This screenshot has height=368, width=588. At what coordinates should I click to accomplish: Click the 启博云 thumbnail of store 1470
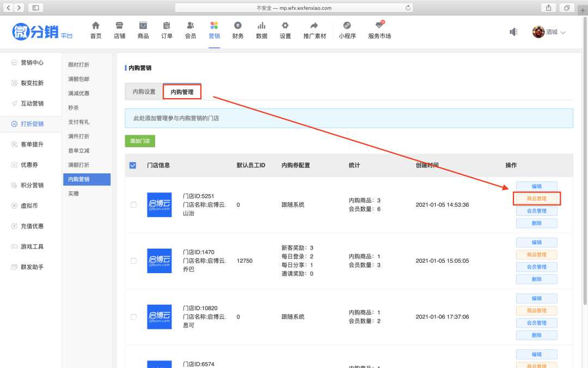click(160, 261)
